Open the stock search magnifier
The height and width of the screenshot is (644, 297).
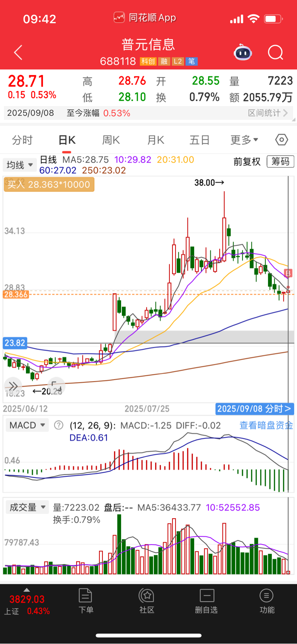[x=276, y=52]
